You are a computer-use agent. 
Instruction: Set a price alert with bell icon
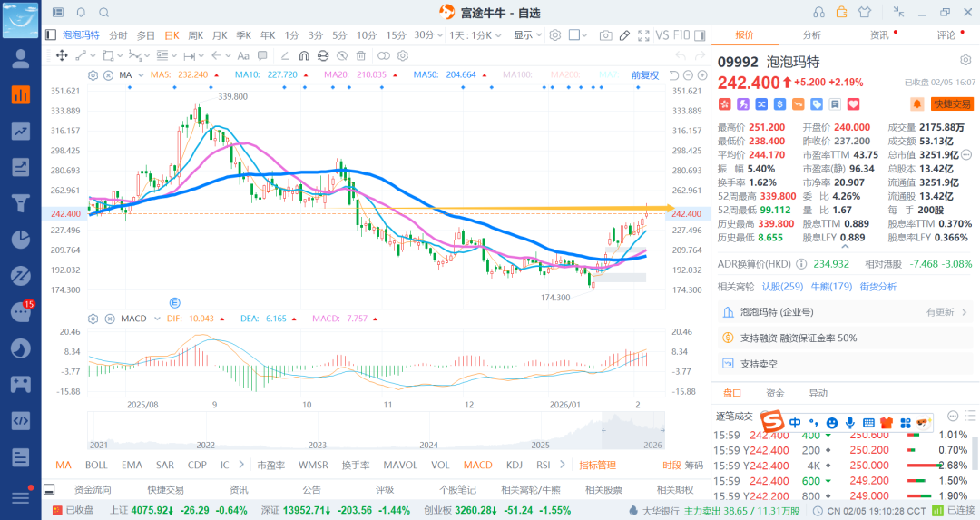[x=917, y=104]
